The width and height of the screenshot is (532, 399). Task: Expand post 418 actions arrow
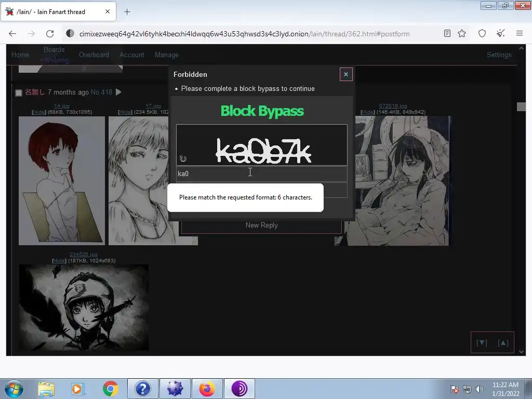[x=118, y=92]
